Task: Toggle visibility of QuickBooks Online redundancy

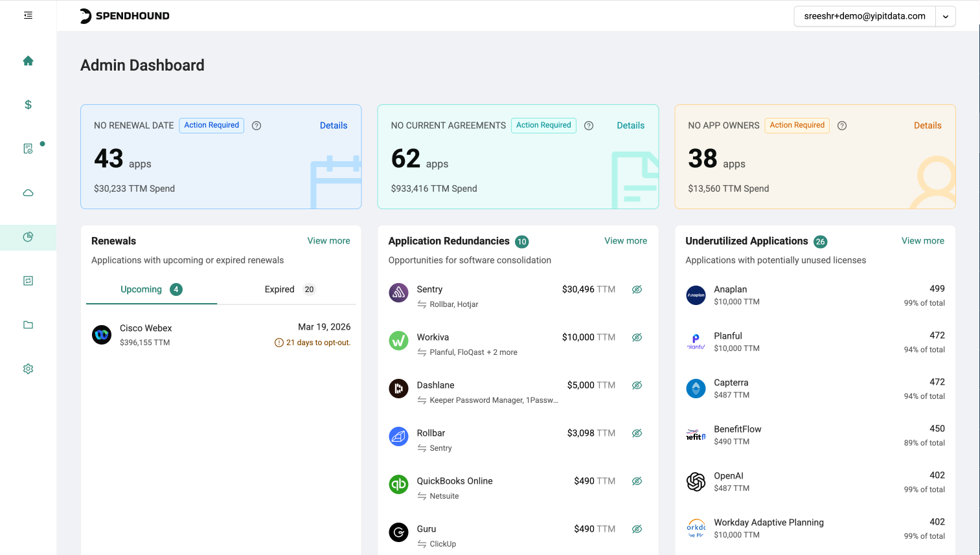Action: click(x=637, y=481)
